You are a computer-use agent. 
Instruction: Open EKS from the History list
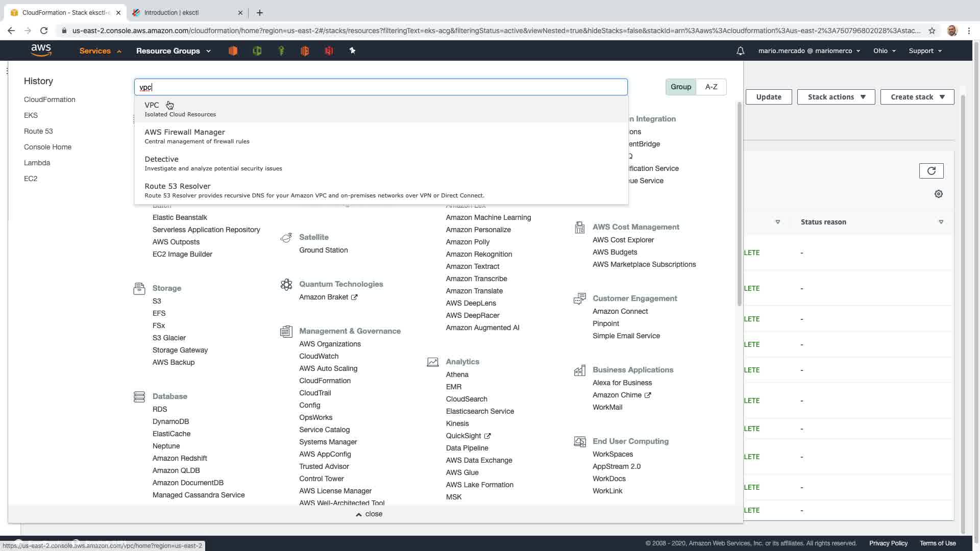(31, 115)
